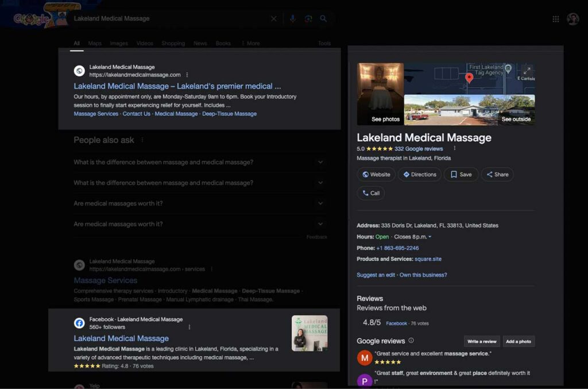Click Suggest an edit
Screen dimensions: 588x389
[376, 275]
